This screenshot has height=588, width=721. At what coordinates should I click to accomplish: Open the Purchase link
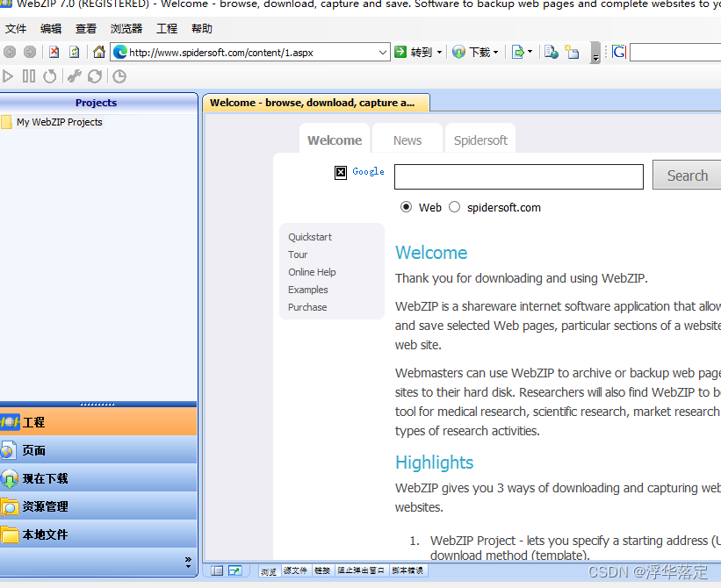(x=307, y=307)
